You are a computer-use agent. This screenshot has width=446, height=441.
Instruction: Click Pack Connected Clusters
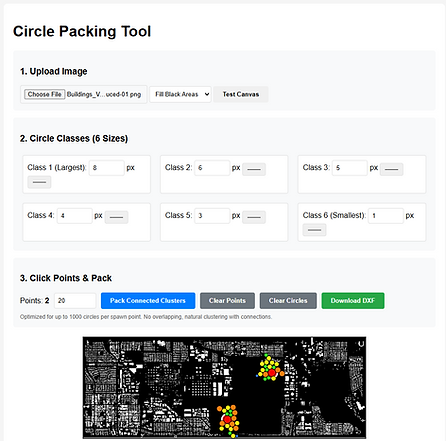(148, 301)
